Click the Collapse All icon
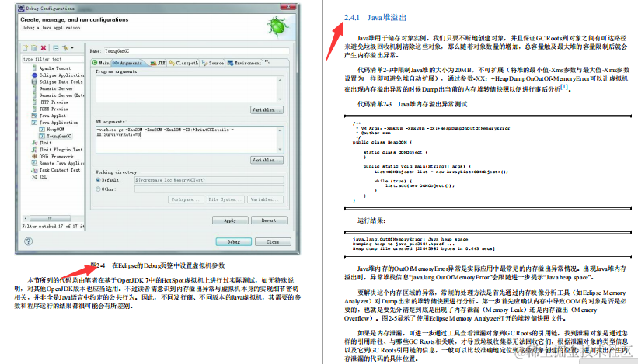This screenshot has width=638, height=364. point(56,48)
